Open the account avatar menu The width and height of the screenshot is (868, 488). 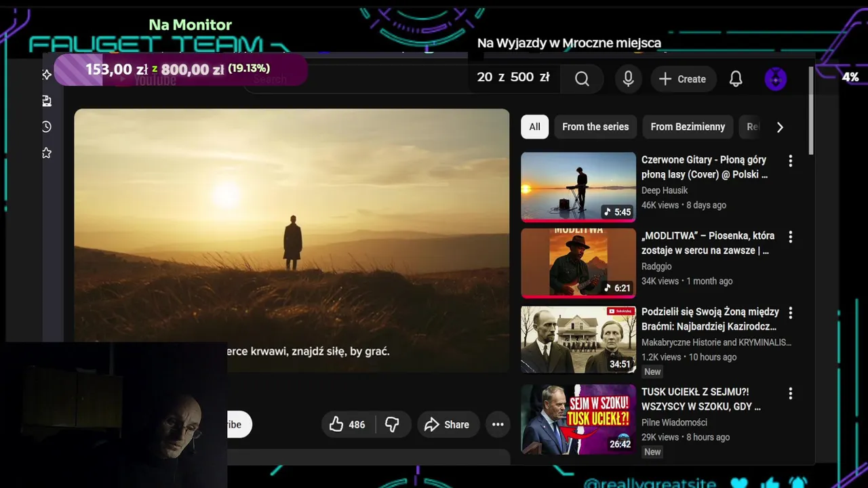point(776,79)
